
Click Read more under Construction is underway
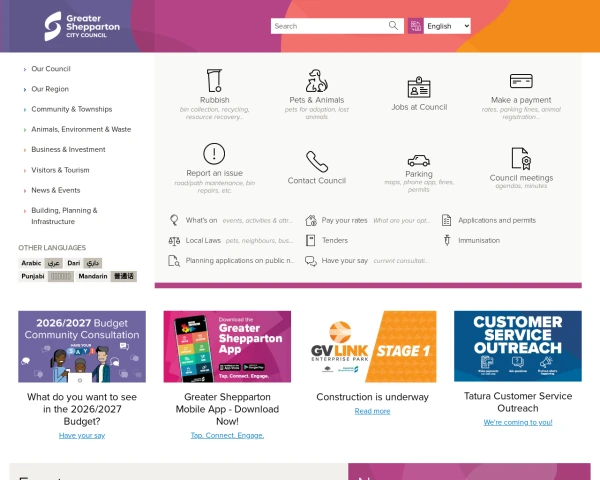tap(372, 411)
